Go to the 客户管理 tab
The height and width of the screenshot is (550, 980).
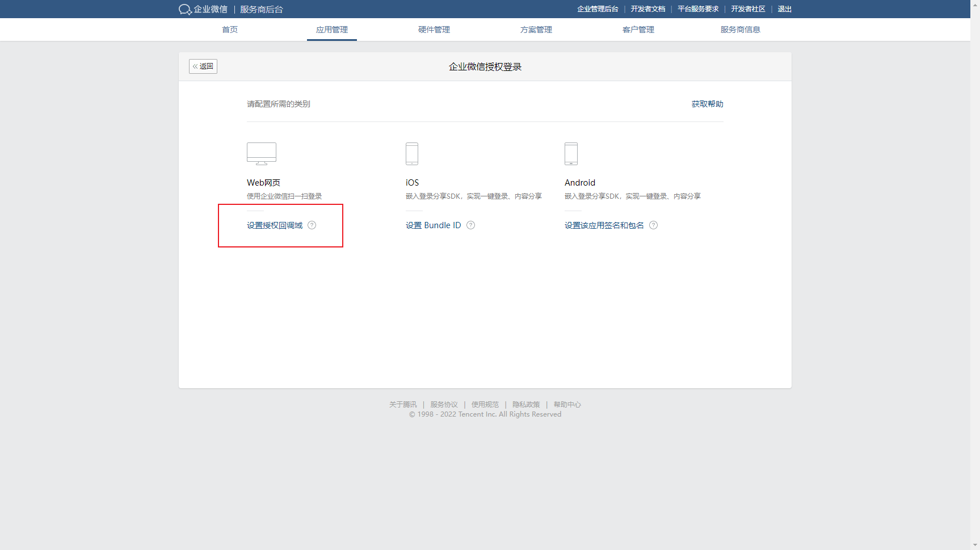click(x=638, y=30)
